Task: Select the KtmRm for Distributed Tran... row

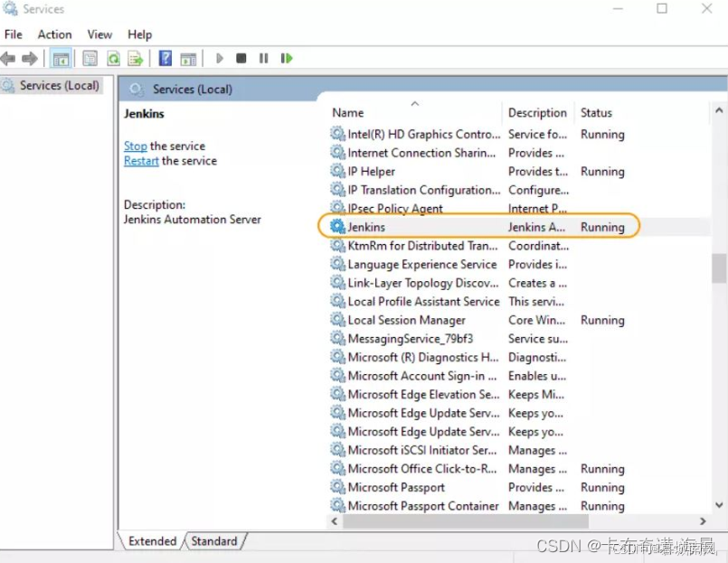Action: point(519,246)
